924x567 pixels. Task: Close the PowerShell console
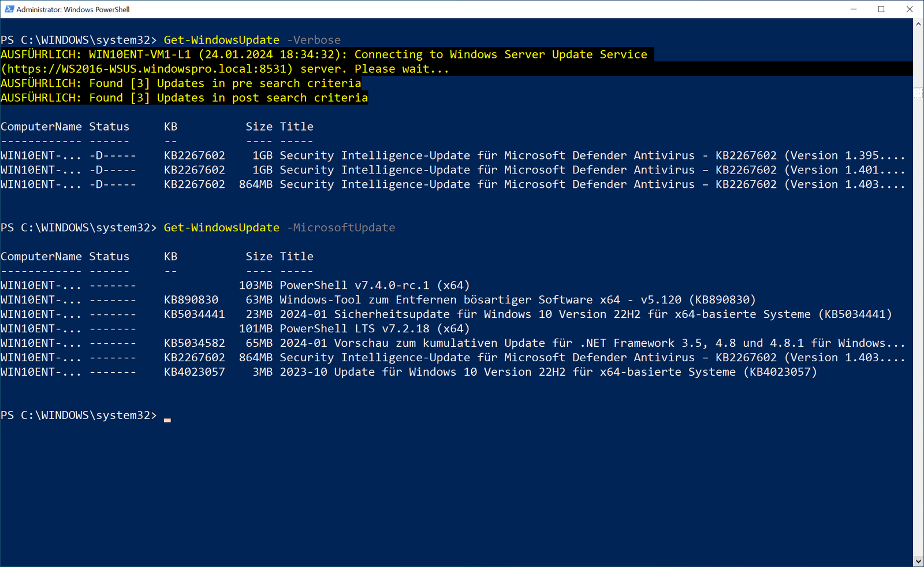click(x=910, y=9)
